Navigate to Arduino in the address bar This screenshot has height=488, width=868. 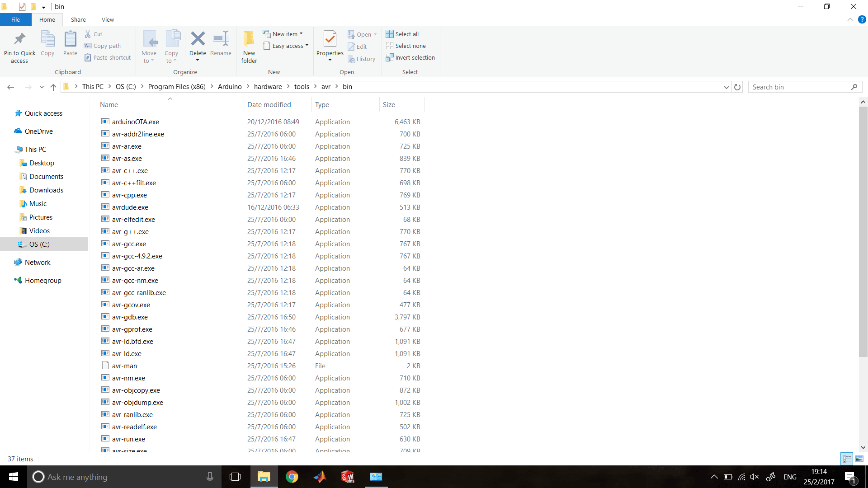tap(230, 86)
